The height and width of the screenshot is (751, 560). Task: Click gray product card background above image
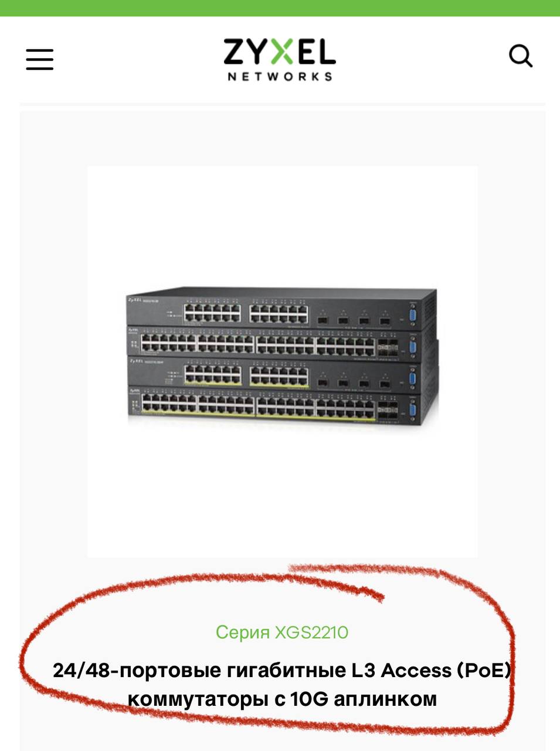coord(282,138)
